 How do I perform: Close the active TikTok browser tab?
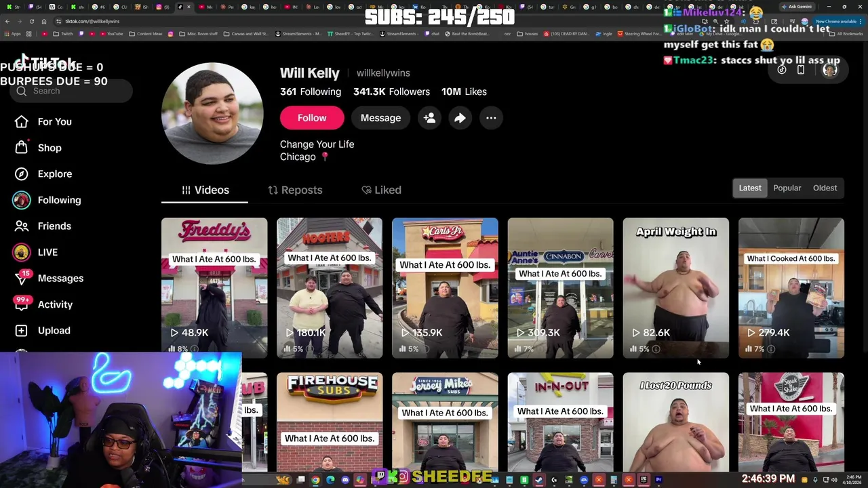(x=189, y=7)
